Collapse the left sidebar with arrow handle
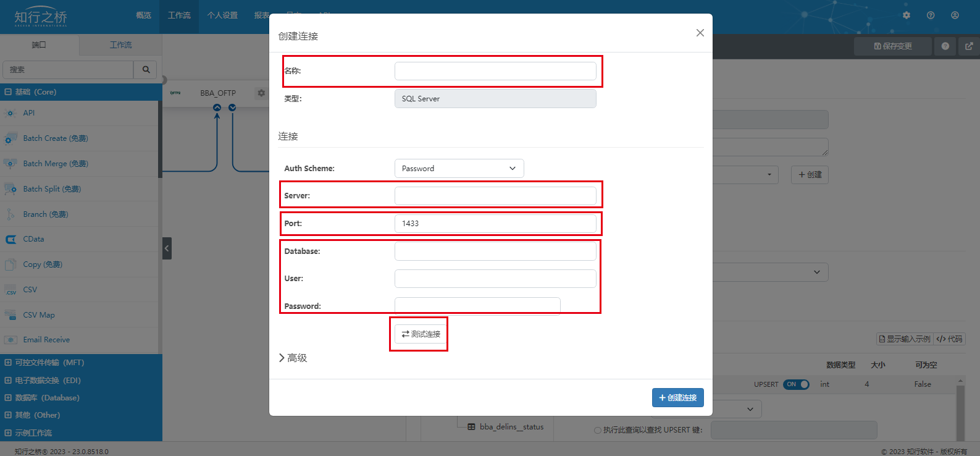This screenshot has width=980, height=456. coord(167,248)
